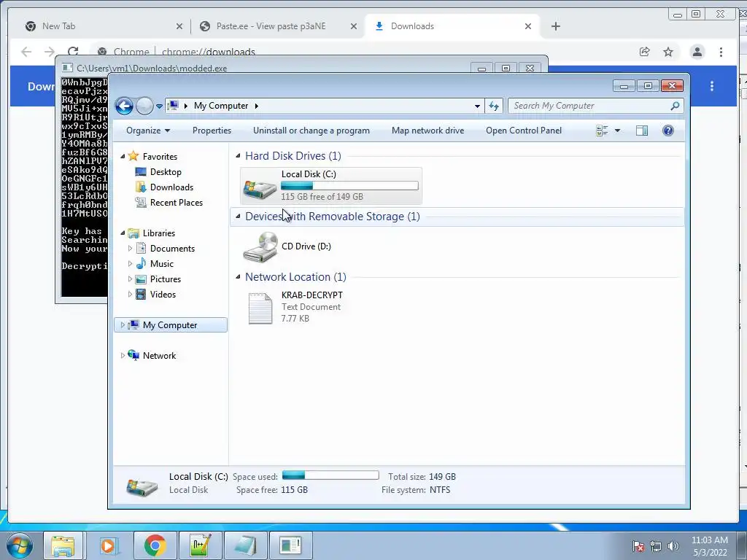747x560 pixels.
Task: Click refresh icon next to address bar
Action: [494, 106]
